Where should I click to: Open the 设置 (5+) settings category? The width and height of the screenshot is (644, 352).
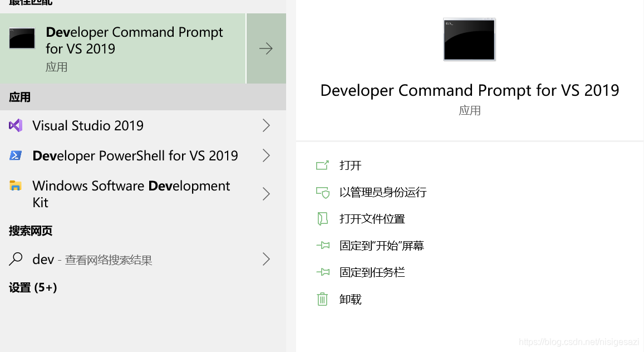[33, 287]
